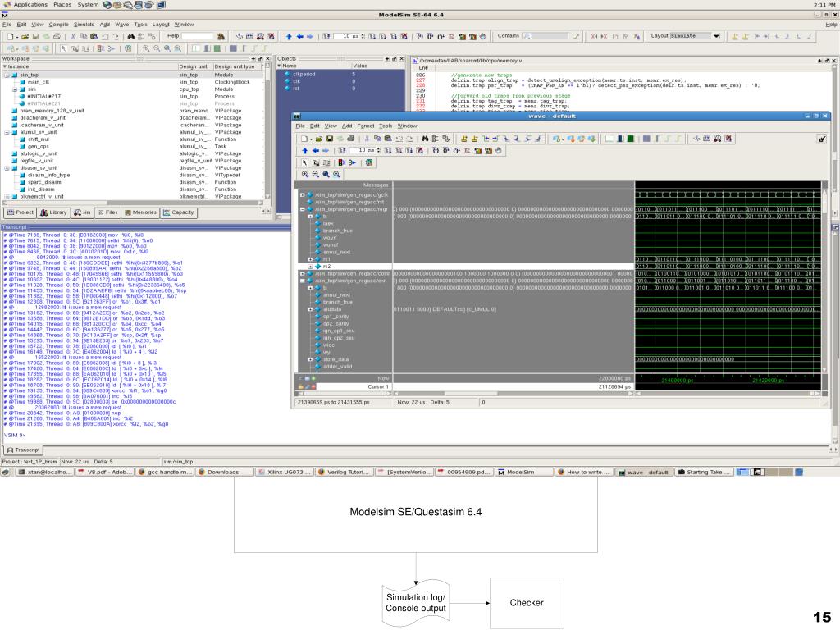Click Find binoculars icon in the wave window

(x=425, y=139)
